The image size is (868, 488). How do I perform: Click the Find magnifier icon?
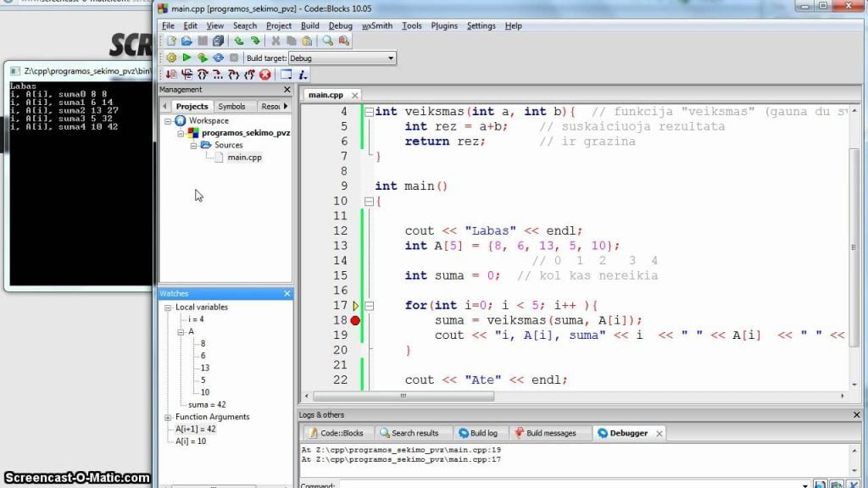click(328, 41)
